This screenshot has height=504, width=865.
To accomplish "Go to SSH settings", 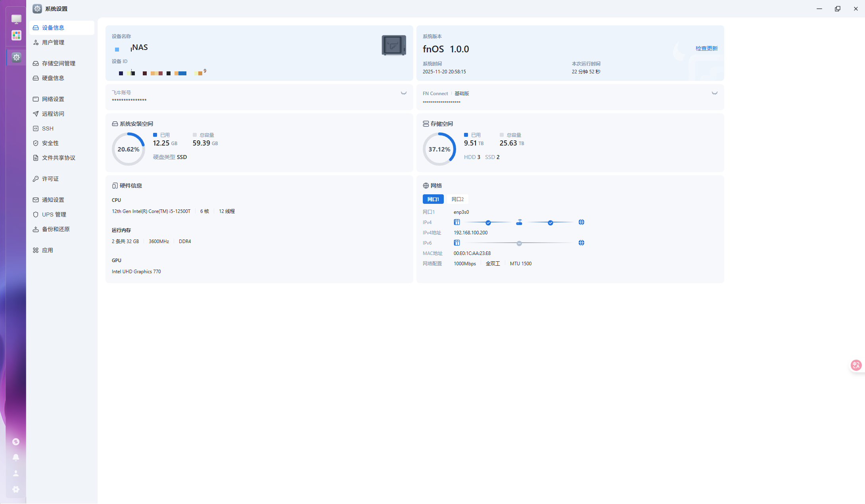I will (x=48, y=128).
